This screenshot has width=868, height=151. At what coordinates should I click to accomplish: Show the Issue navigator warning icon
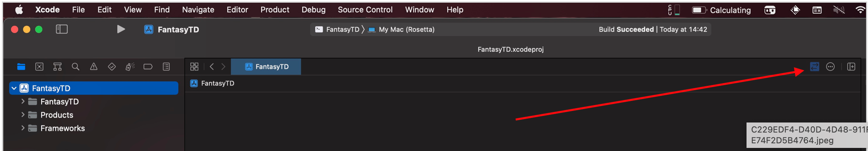[x=93, y=67]
